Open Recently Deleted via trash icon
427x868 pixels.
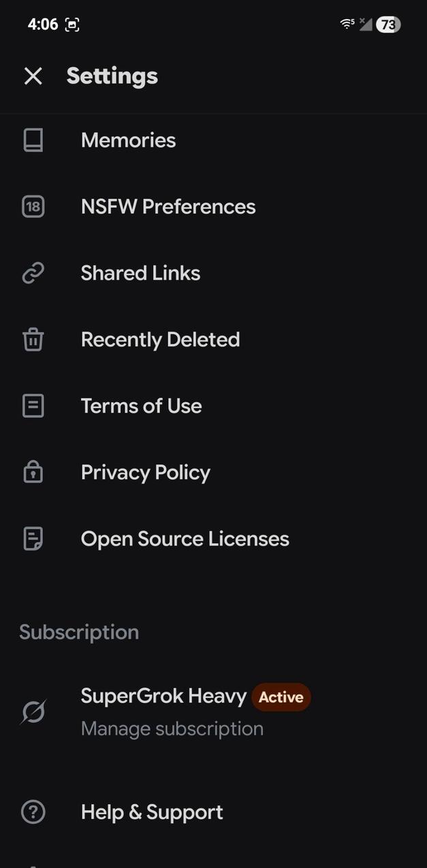[33, 339]
